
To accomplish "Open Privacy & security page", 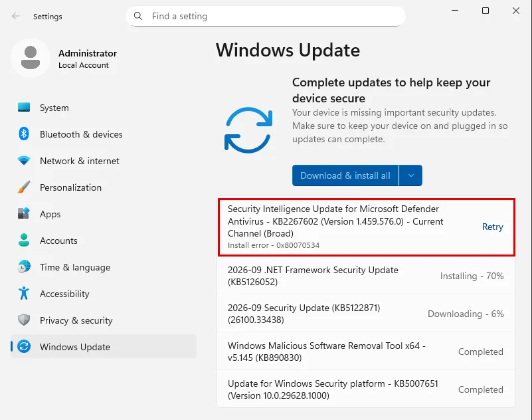I will coord(104,320).
